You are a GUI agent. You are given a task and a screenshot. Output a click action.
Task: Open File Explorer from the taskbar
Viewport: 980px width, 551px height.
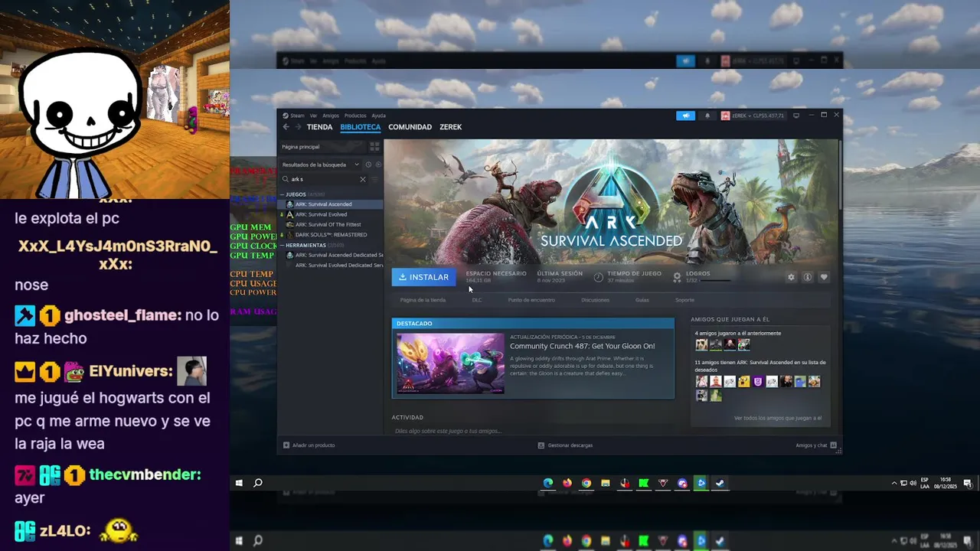tap(606, 483)
